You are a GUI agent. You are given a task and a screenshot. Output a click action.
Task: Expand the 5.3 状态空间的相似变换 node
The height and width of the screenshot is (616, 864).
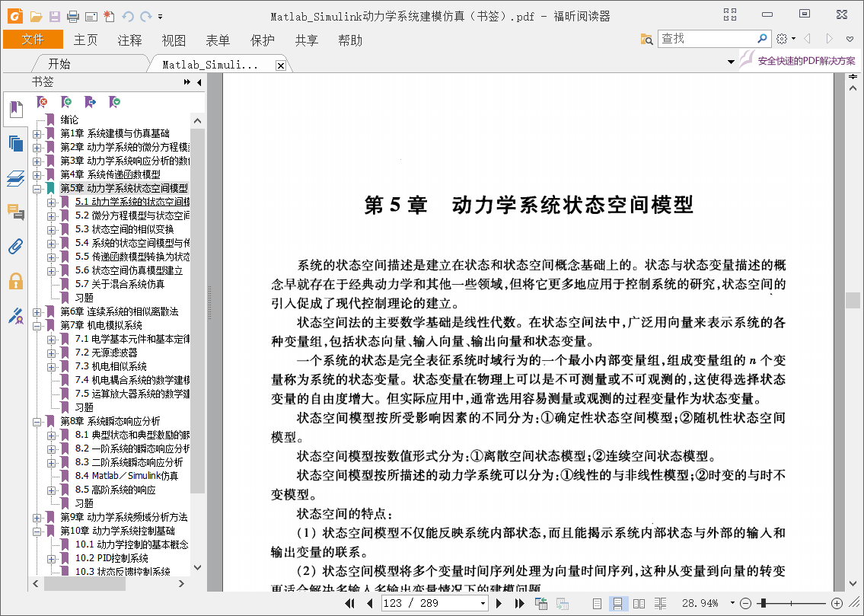[x=51, y=230]
